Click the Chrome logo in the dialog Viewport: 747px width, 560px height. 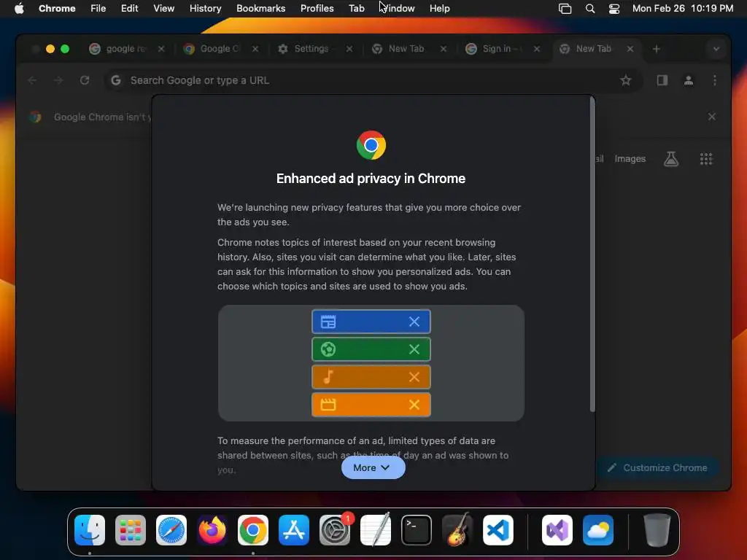(x=371, y=145)
